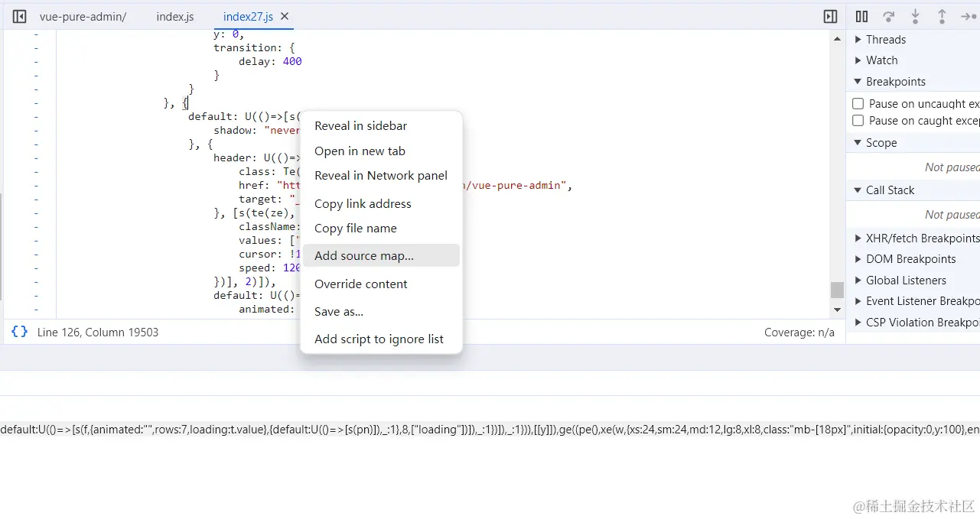Click the delay: 400 code line
Screen dimensions: 980x519
270,62
